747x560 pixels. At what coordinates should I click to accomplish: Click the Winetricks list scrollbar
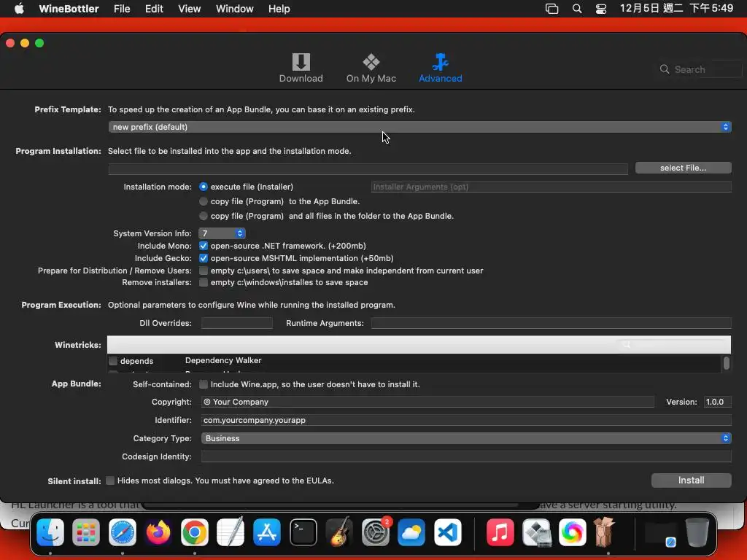(x=726, y=363)
